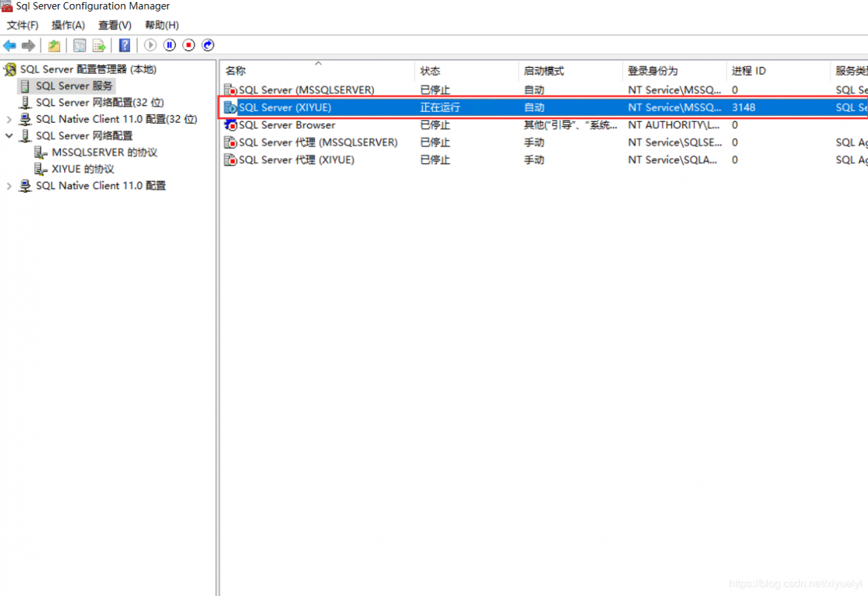
Task: Click the 其他("引导"、"系统... start mode cell
Action: pos(570,125)
